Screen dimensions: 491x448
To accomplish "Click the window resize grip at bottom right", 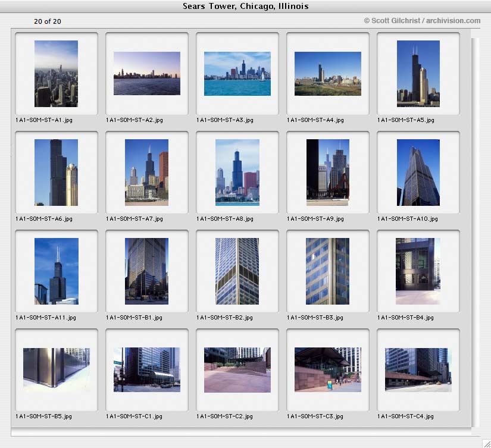I will click(486, 443).
